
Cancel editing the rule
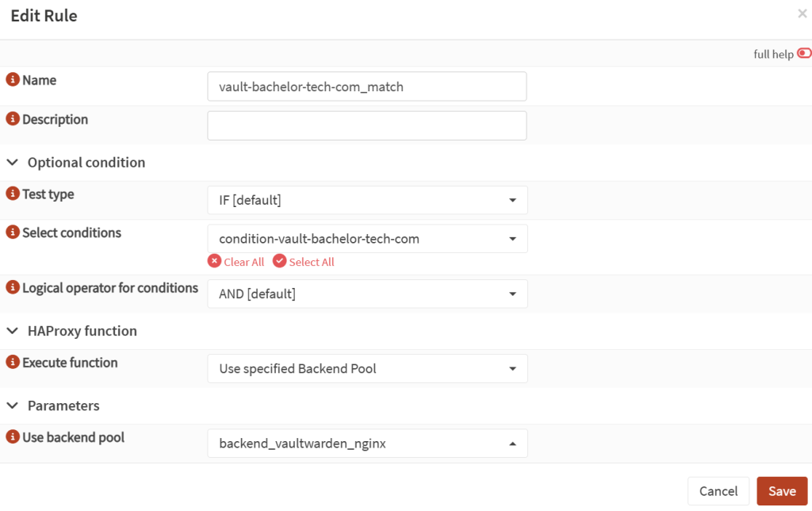(718, 490)
